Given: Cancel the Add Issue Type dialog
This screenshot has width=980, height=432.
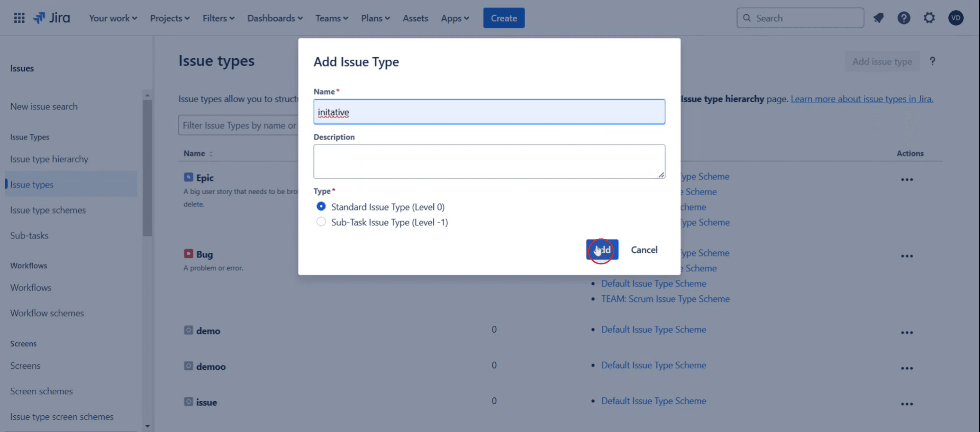Looking at the screenshot, I should (x=644, y=250).
